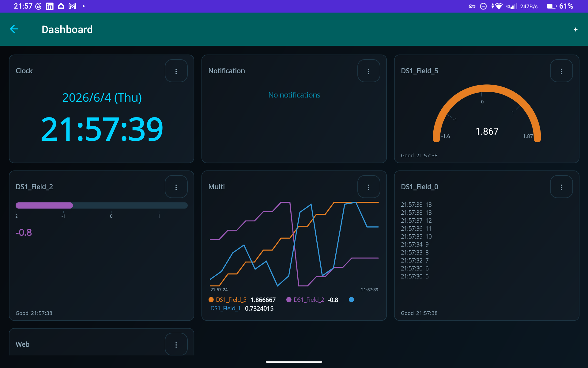This screenshot has width=588, height=368.
Task: Open the DS1_Field_2 card options menu
Action: coord(176,187)
